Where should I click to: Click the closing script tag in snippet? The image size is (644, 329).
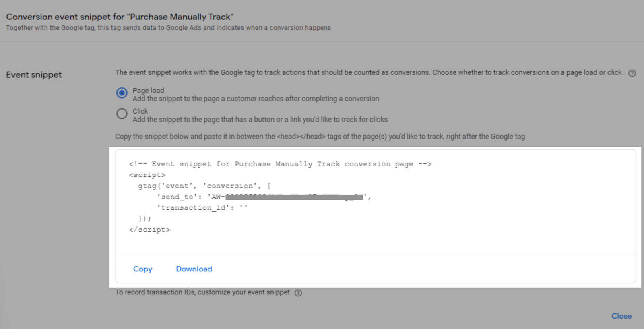pyautogui.click(x=150, y=230)
